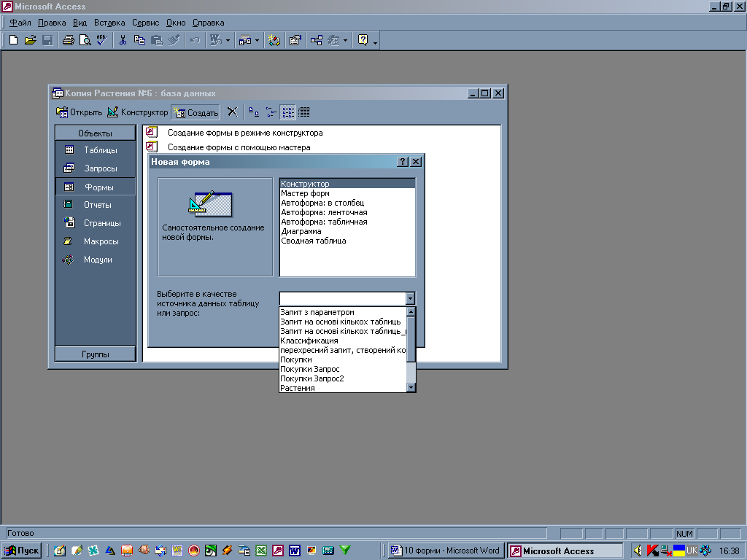Open Print Preview from the toolbar
The height and width of the screenshot is (560, 747).
(x=85, y=40)
